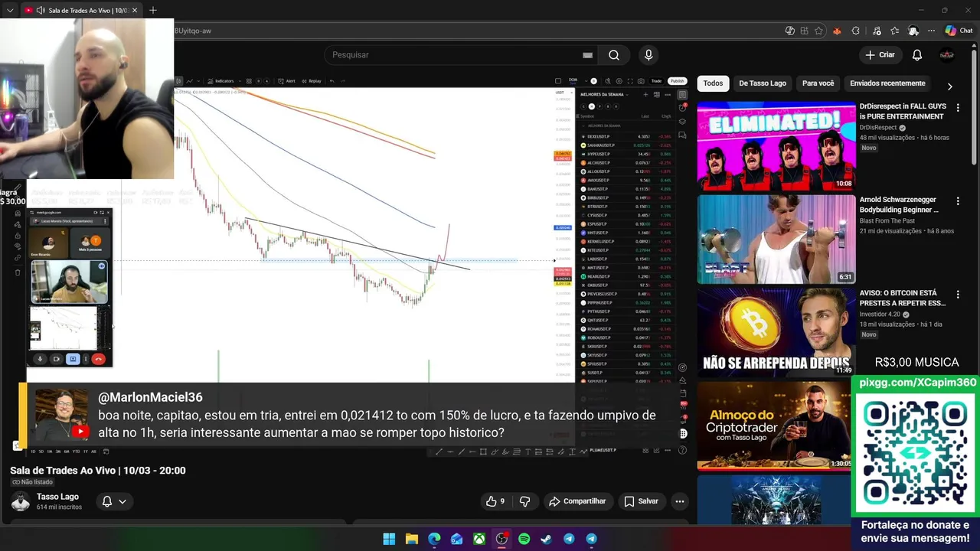Dislike the video with thumbs down
The image size is (980, 551).
(x=525, y=501)
